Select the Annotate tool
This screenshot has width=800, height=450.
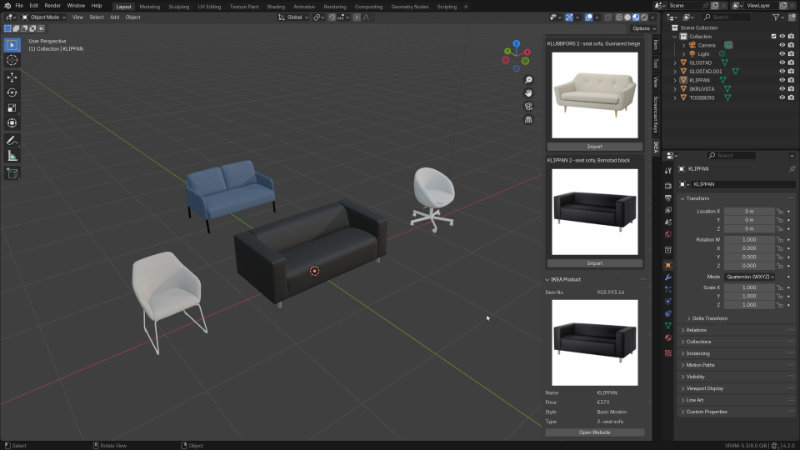[x=12, y=140]
